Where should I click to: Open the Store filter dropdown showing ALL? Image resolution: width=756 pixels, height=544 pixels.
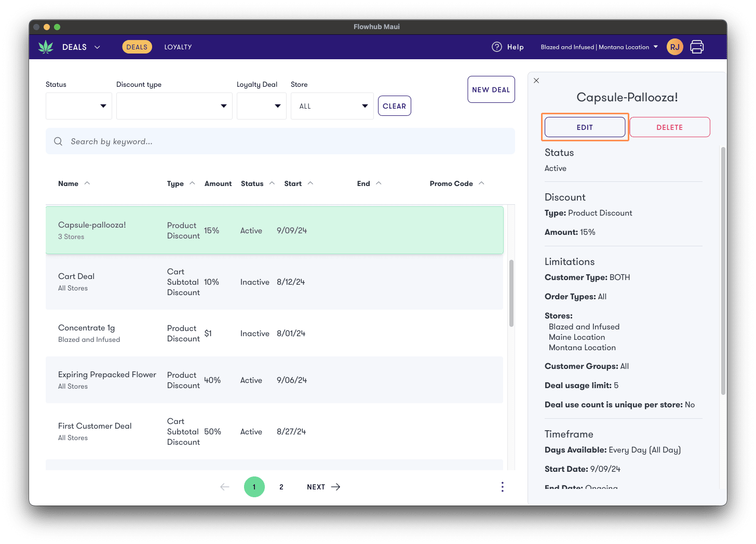pos(332,106)
